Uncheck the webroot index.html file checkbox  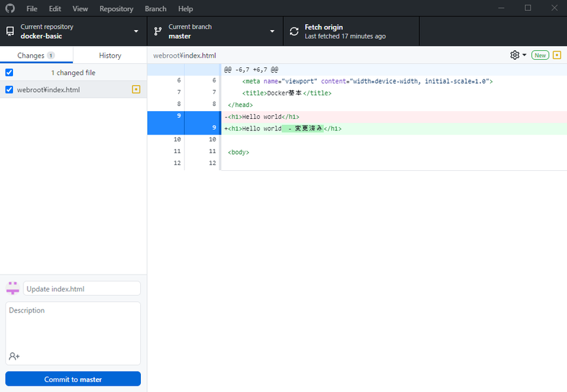(9, 89)
